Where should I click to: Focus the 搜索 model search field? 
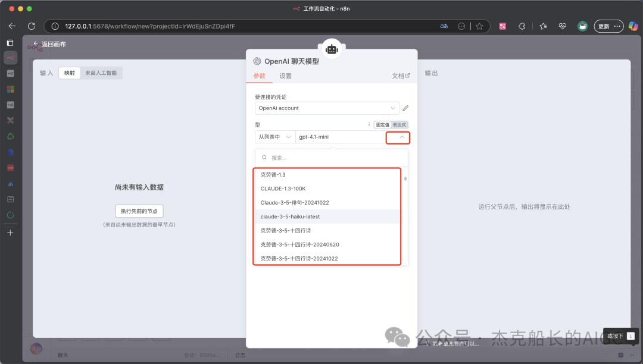tap(332, 158)
